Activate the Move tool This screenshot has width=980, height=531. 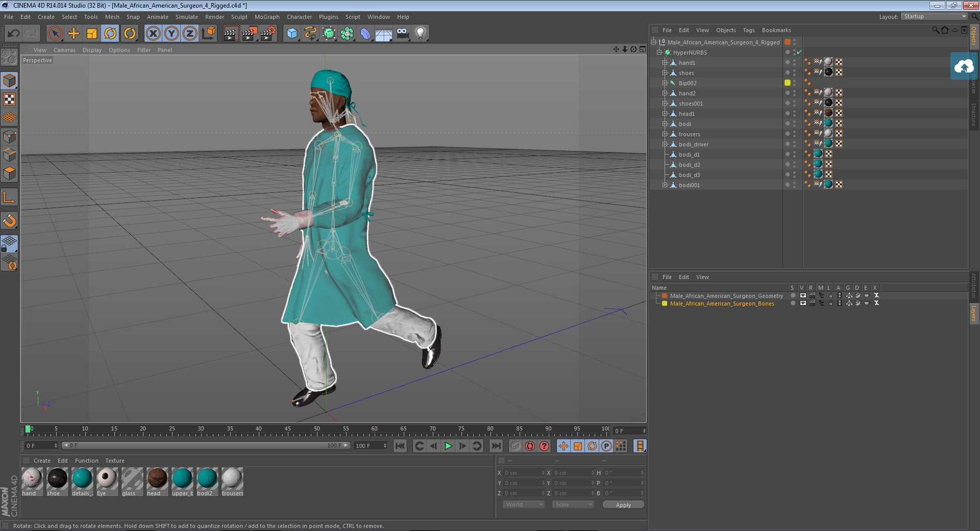73,34
